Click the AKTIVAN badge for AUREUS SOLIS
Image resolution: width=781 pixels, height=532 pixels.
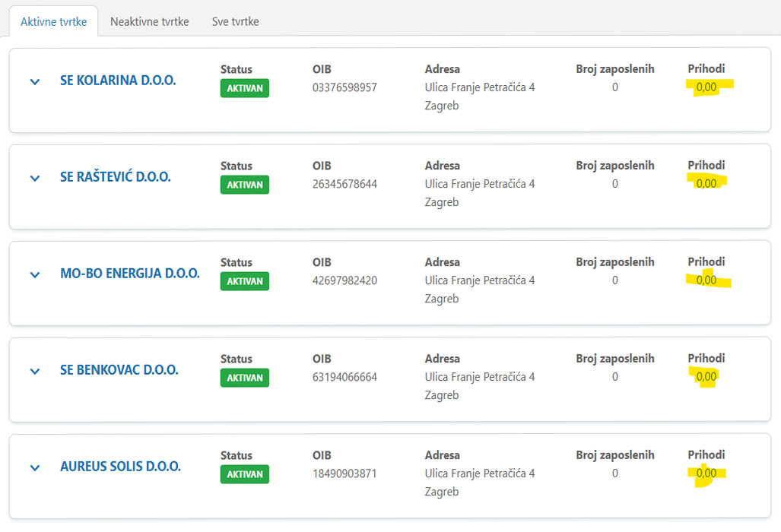coord(244,474)
